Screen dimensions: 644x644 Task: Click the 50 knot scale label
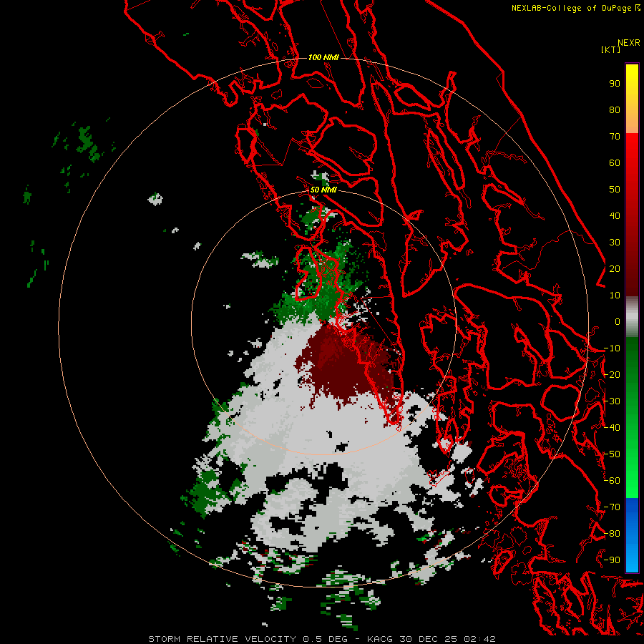point(615,190)
